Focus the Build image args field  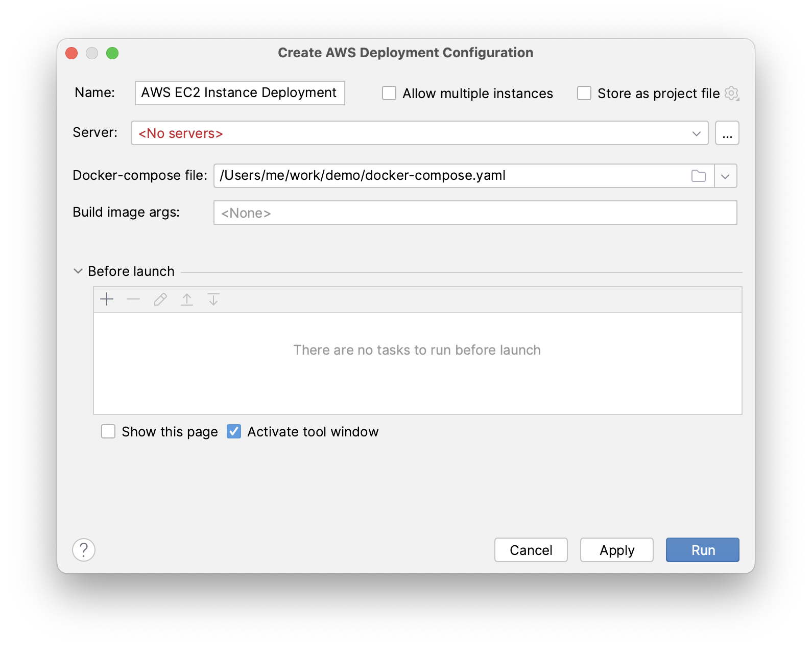click(475, 213)
